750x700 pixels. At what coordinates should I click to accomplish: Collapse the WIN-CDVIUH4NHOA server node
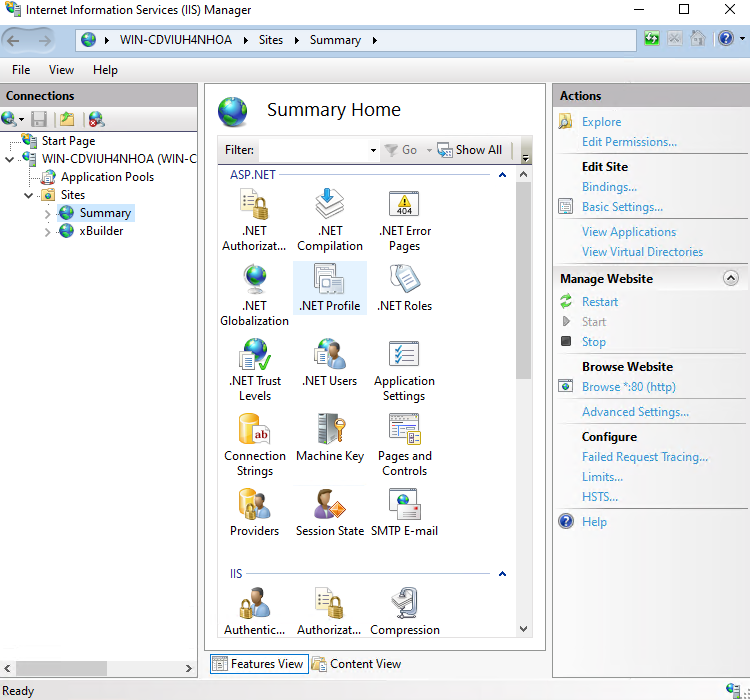coord(10,159)
